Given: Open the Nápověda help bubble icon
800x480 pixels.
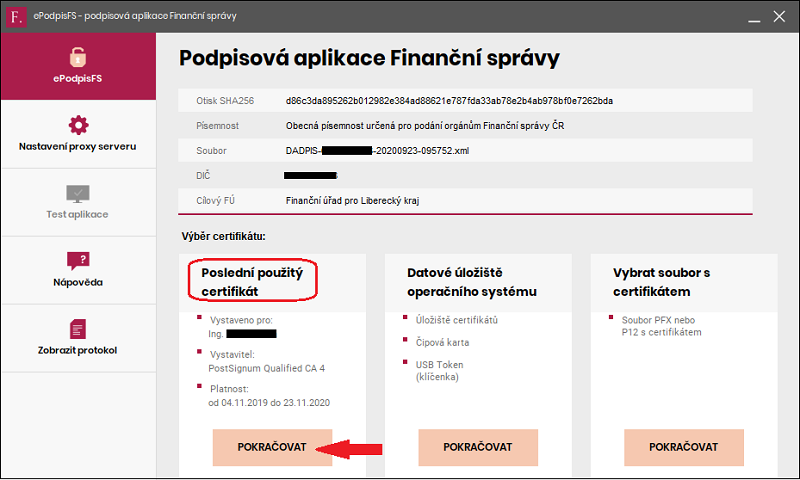Looking at the screenshot, I should [78, 261].
